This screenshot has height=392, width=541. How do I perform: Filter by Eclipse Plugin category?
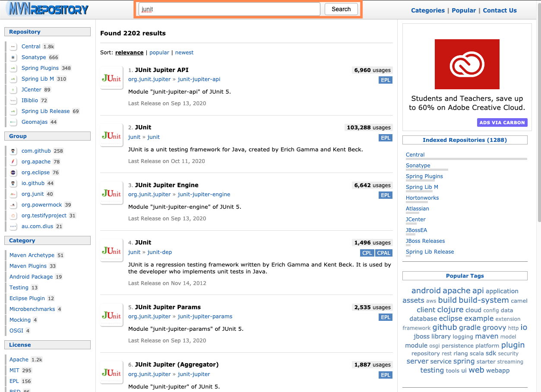point(27,298)
